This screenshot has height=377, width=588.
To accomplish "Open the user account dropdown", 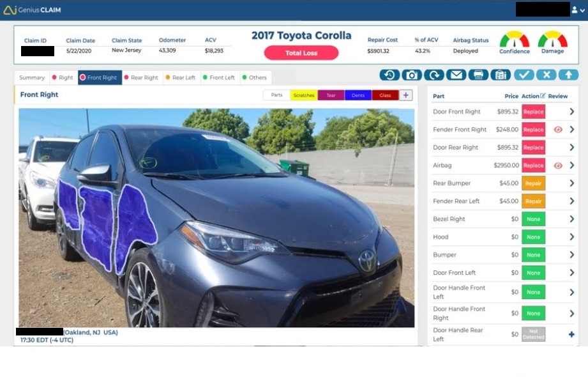I will pos(578,10).
